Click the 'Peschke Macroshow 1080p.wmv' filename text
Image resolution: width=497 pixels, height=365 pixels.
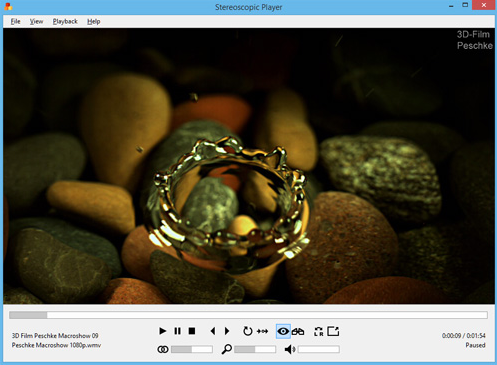(x=56, y=345)
